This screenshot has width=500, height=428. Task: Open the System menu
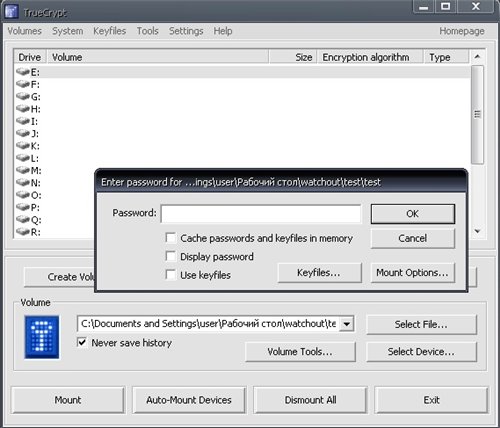point(68,31)
